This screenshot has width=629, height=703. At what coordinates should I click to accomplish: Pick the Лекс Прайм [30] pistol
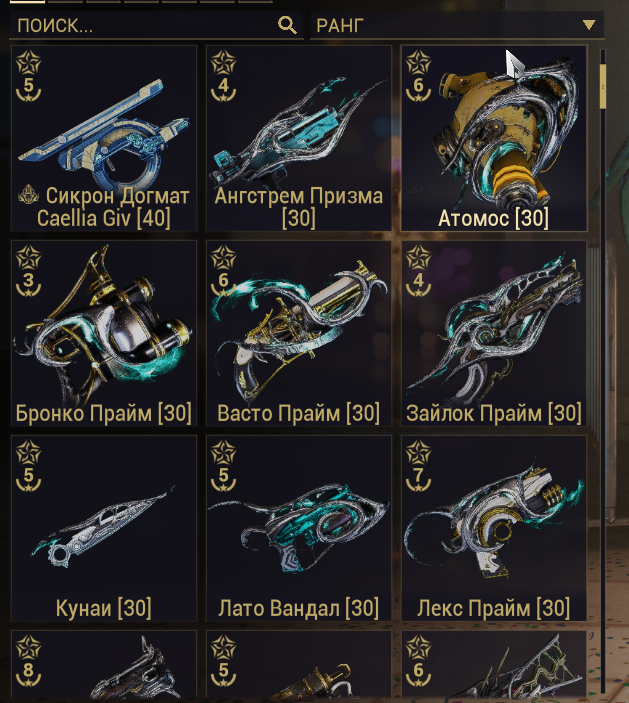click(494, 528)
